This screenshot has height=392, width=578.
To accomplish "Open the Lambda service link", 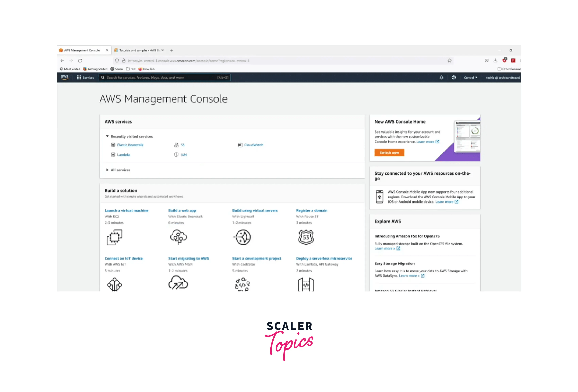I will coord(124,155).
